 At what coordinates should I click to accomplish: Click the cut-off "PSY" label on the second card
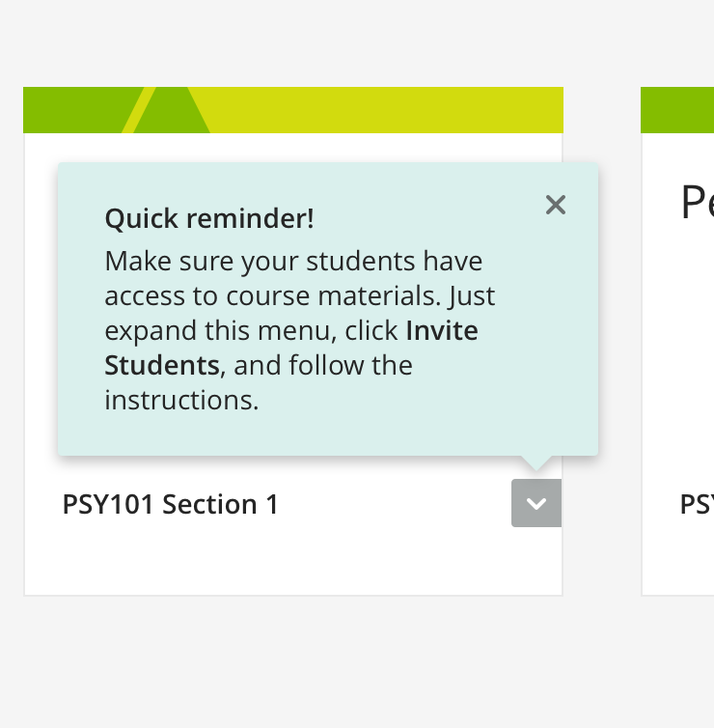click(697, 504)
